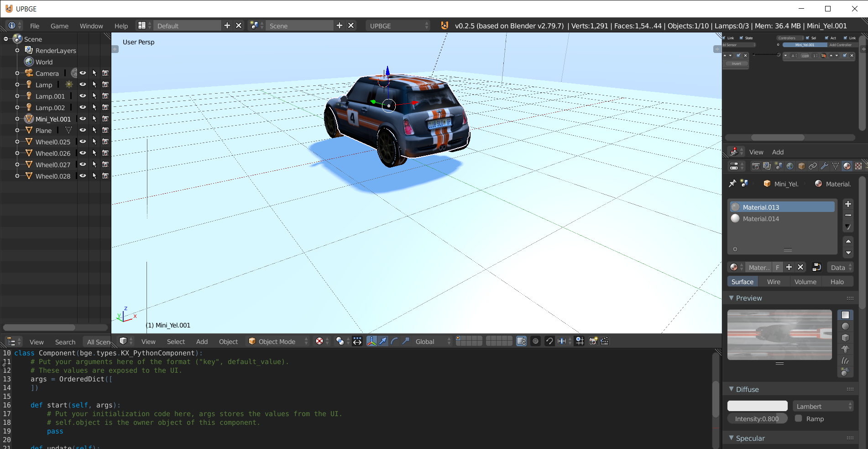
Task: Enable the translate manipulator arrow icon
Action: 383,341
